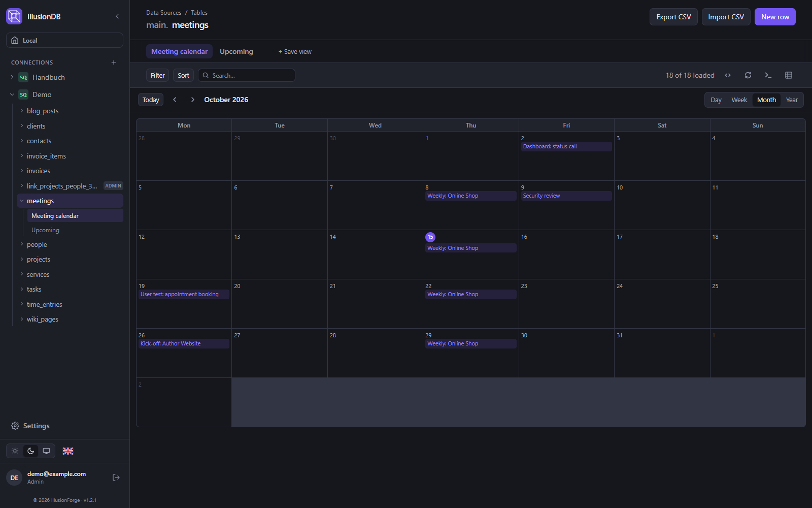This screenshot has height=508, width=812.
Task: Select the Day calendar view
Action: click(x=716, y=100)
